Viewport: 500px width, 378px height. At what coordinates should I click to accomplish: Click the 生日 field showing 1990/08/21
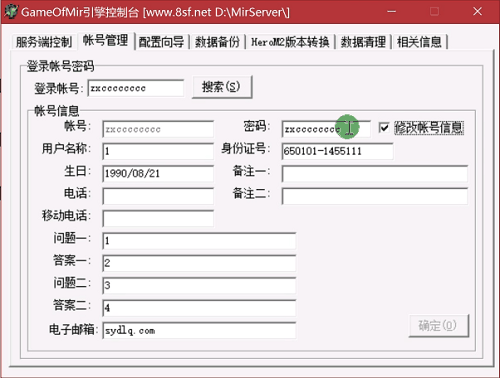[x=158, y=174]
